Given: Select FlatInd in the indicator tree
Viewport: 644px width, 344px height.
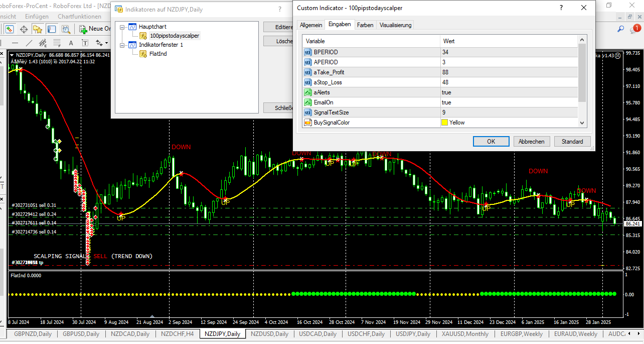Looking at the screenshot, I should [158, 54].
